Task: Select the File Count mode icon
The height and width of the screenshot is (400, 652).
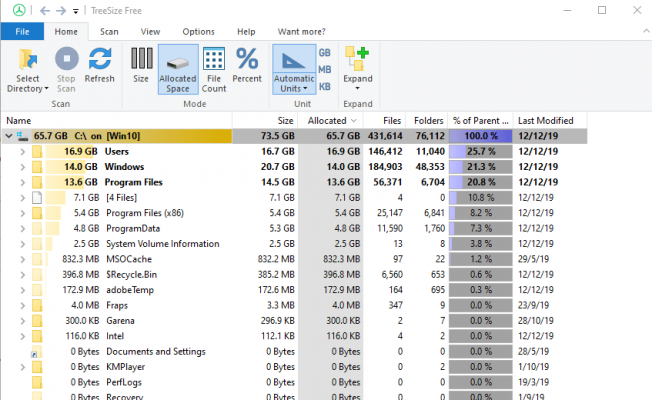Action: tap(214, 60)
